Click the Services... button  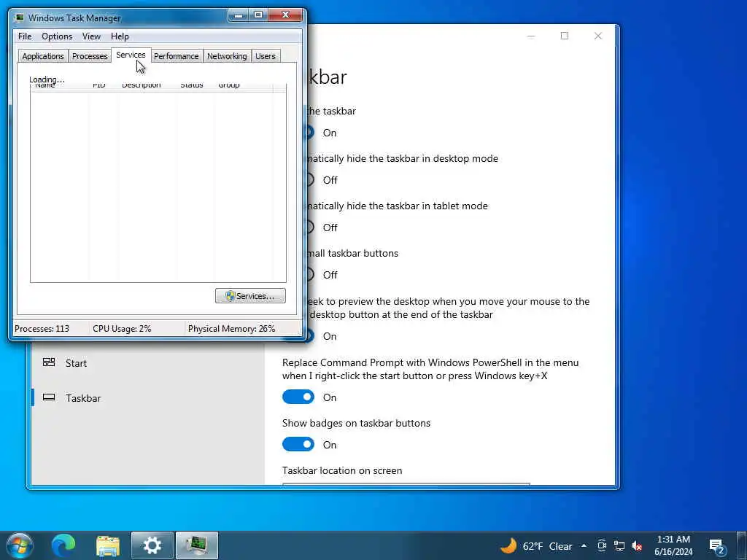[x=250, y=296]
